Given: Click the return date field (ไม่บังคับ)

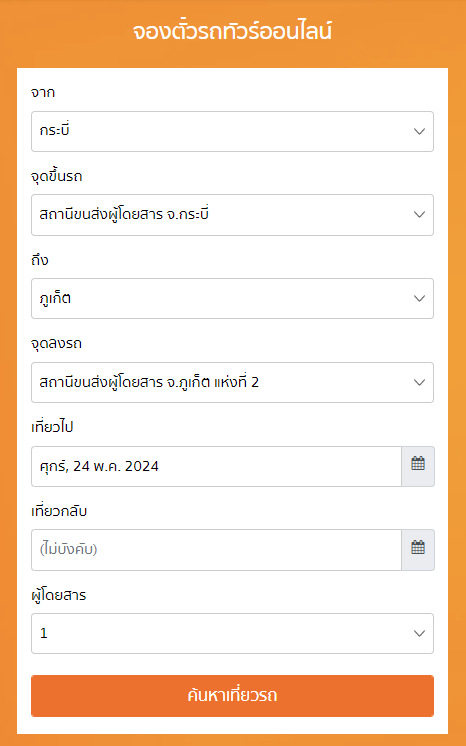Looking at the screenshot, I should coord(217,550).
